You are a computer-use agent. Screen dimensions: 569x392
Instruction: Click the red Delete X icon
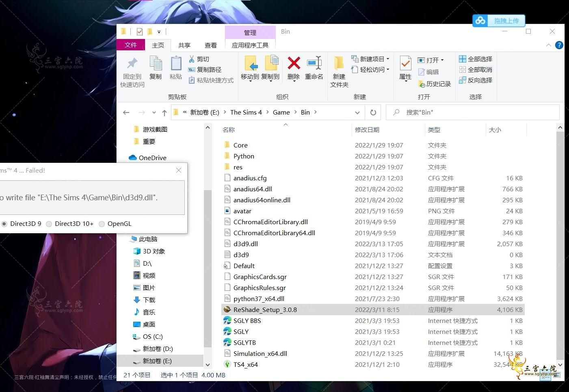[294, 63]
